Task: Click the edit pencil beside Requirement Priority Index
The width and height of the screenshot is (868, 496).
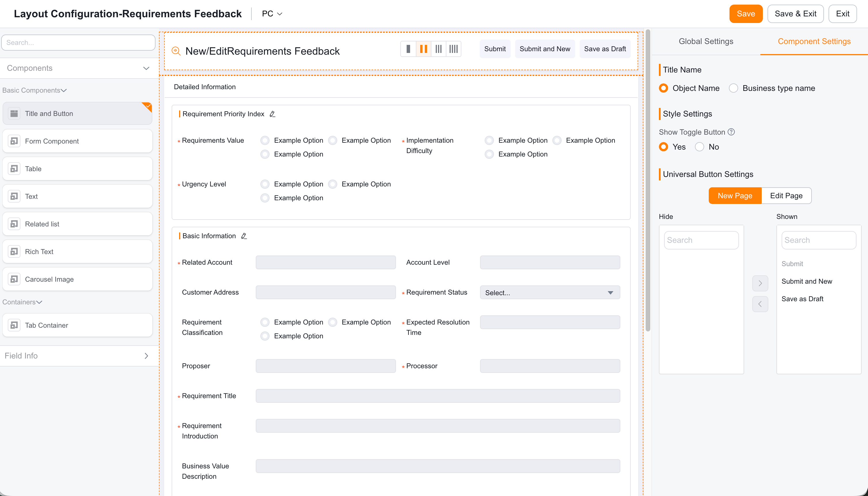Action: coord(272,114)
